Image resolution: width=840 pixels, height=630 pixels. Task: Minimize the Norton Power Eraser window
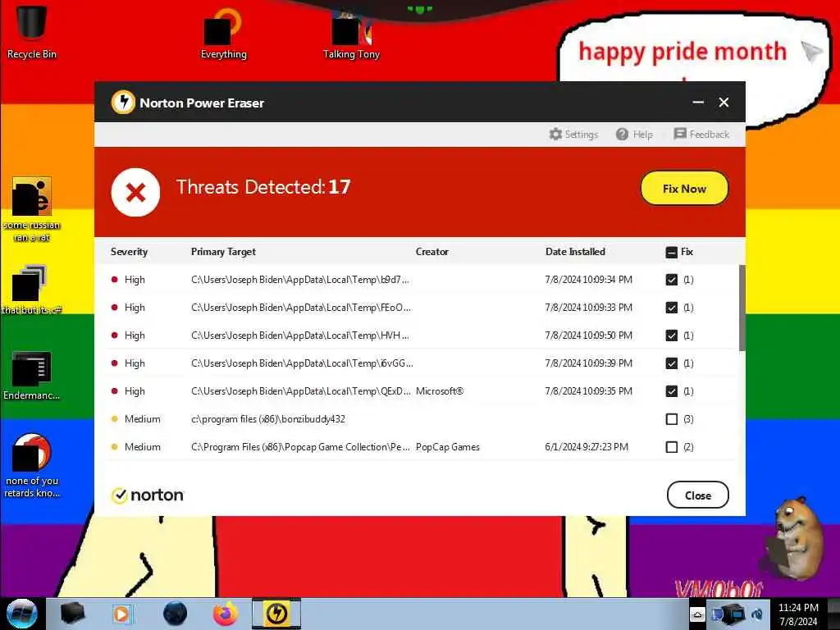698,102
